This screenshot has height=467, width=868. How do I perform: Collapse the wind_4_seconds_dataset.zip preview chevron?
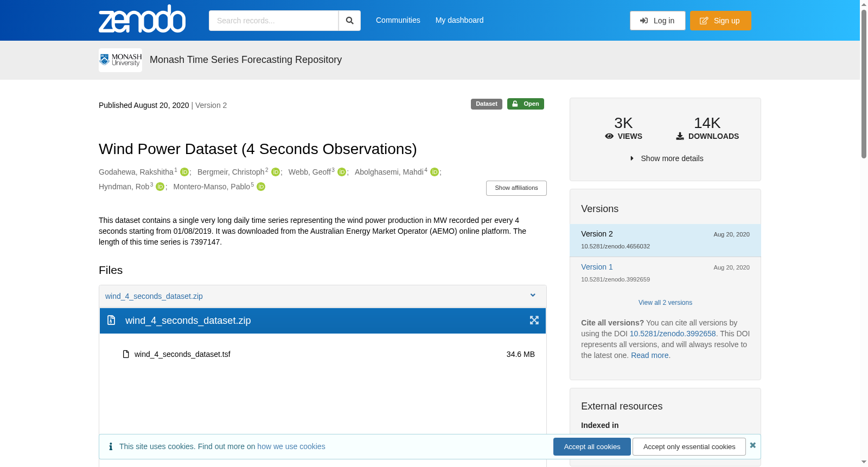coord(533,296)
